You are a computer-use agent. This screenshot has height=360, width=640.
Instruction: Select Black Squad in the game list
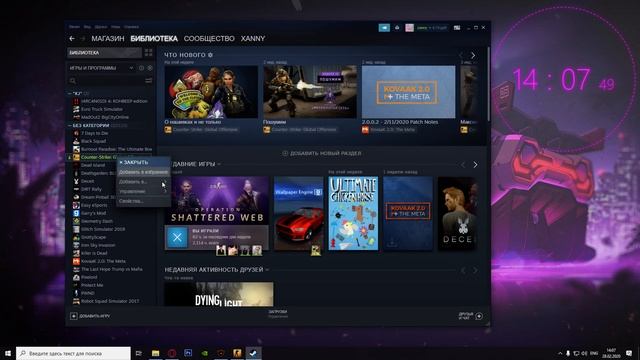[93, 141]
